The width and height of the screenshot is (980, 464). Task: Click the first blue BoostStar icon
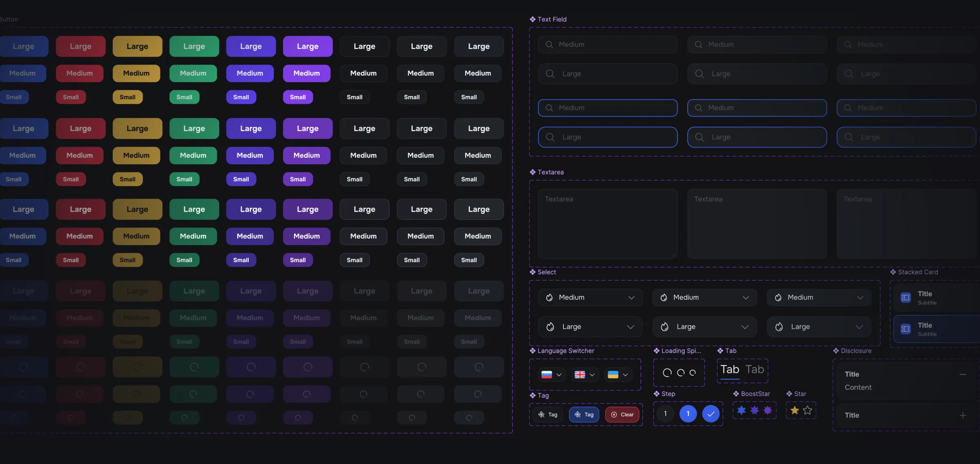(742, 410)
